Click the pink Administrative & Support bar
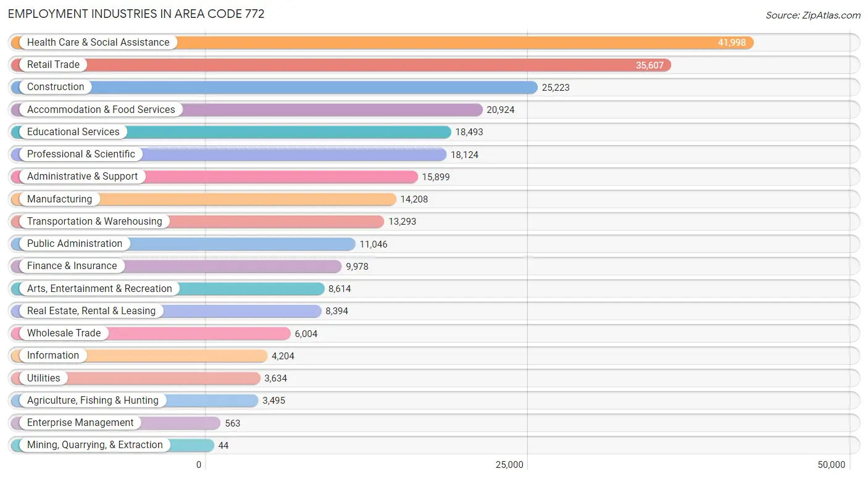This screenshot has width=868, height=479. click(x=214, y=176)
